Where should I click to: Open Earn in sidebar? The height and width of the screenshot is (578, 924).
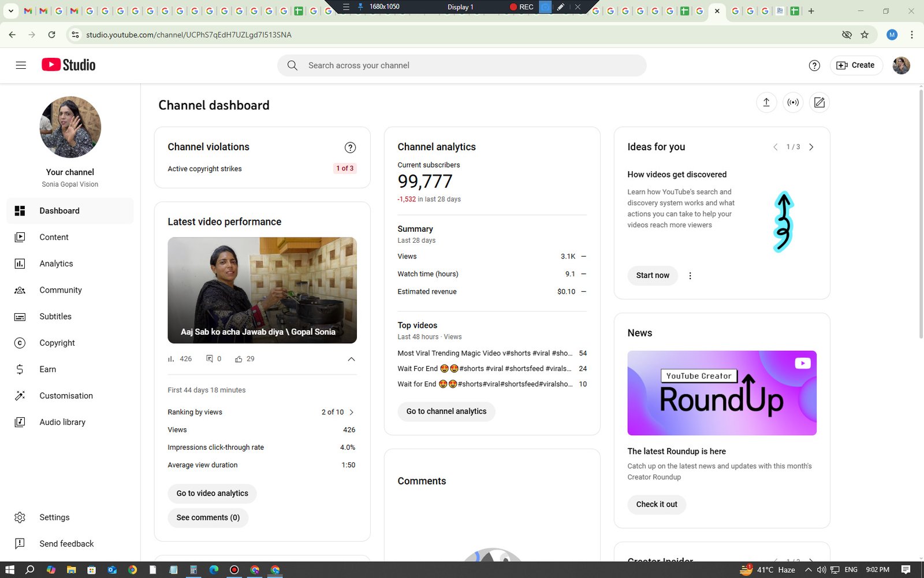click(x=70, y=369)
